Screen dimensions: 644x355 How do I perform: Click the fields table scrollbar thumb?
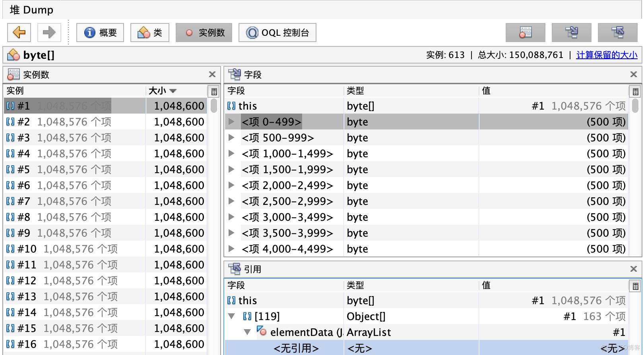tap(635, 106)
